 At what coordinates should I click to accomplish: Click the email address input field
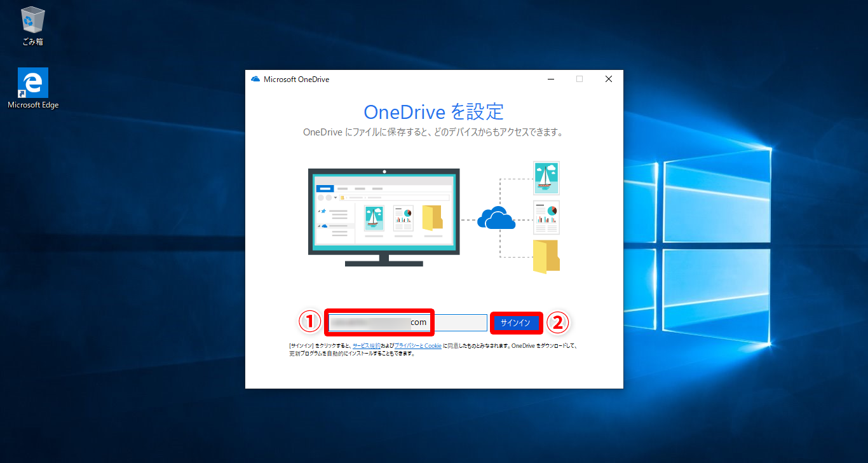coord(408,322)
